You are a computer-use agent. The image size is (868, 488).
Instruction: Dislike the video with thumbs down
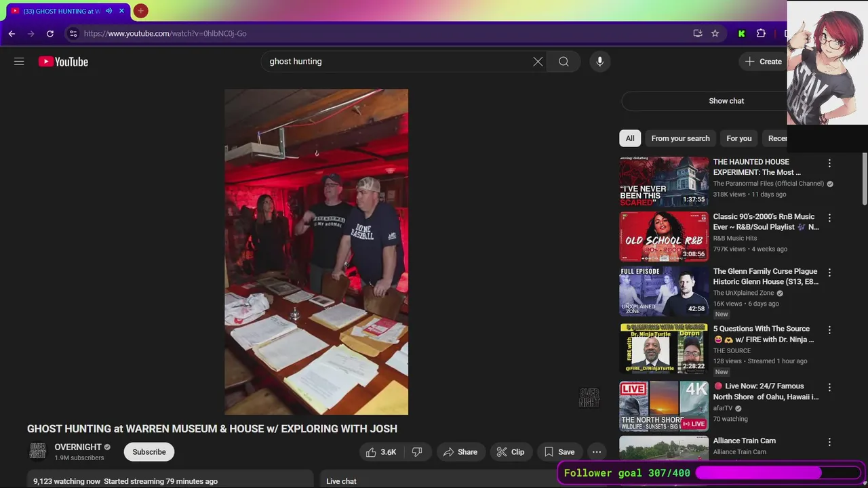click(x=418, y=452)
